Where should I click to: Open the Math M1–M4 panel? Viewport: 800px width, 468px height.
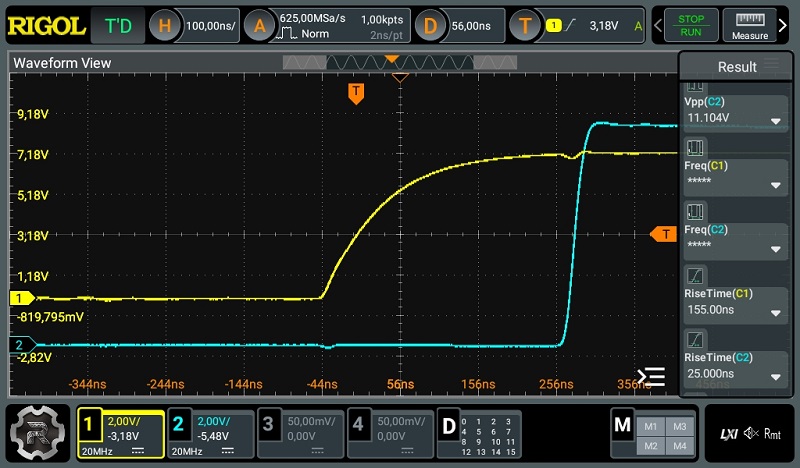pyautogui.click(x=654, y=434)
